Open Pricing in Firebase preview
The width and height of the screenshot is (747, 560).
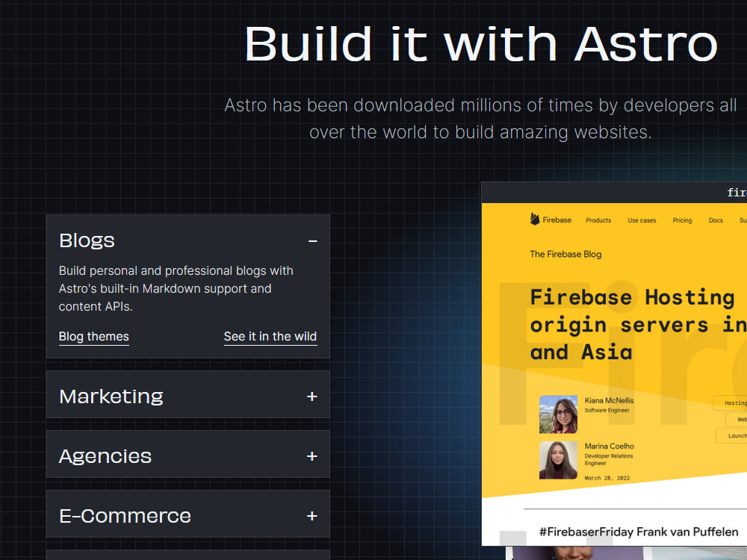point(682,220)
